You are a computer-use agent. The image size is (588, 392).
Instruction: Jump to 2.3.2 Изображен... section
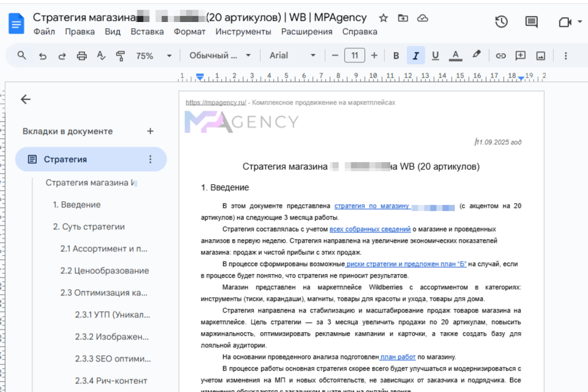pyautogui.click(x=112, y=337)
